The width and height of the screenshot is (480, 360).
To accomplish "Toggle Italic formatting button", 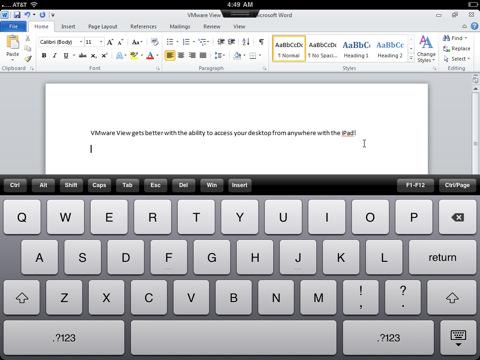I will pyautogui.click(x=55, y=56).
